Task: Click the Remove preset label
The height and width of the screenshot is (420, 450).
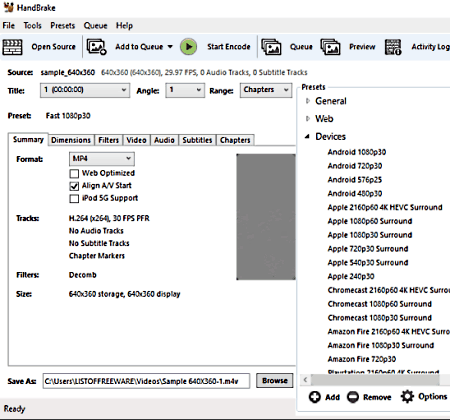Action: click(377, 397)
